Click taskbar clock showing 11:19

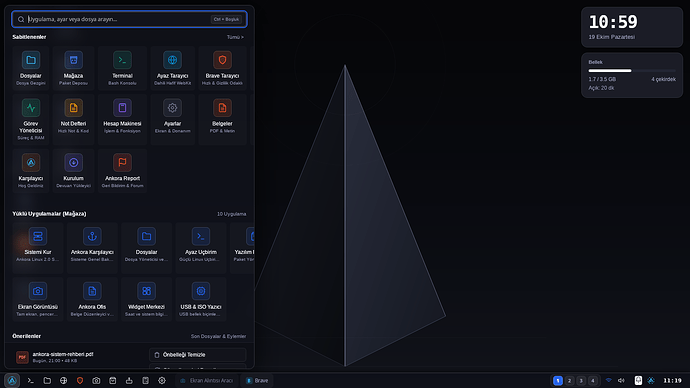672,381
